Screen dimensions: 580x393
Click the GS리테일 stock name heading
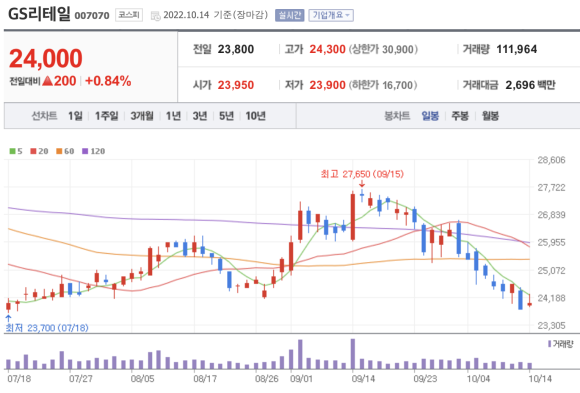click(39, 14)
